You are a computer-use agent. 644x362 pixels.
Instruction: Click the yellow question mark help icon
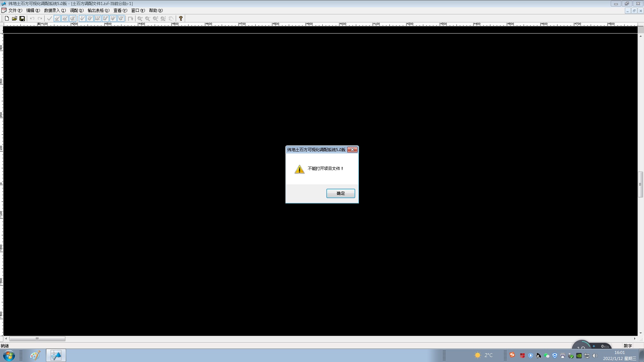[181, 18]
